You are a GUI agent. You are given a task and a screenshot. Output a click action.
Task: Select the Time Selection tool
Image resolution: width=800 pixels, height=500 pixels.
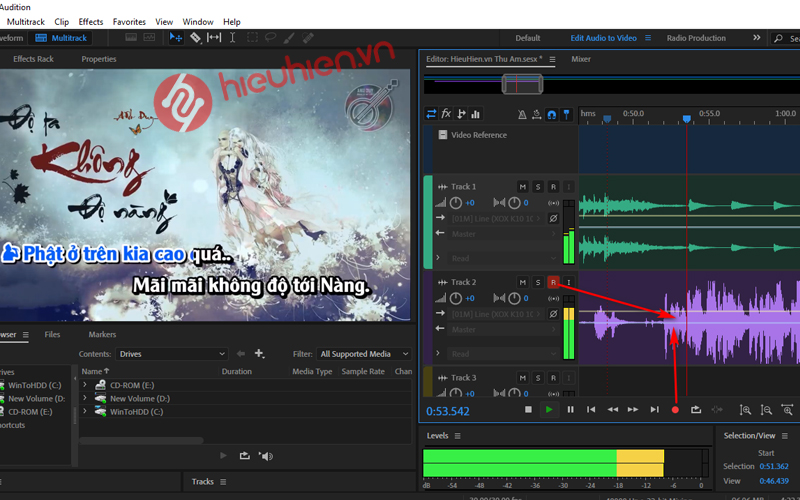click(232, 38)
